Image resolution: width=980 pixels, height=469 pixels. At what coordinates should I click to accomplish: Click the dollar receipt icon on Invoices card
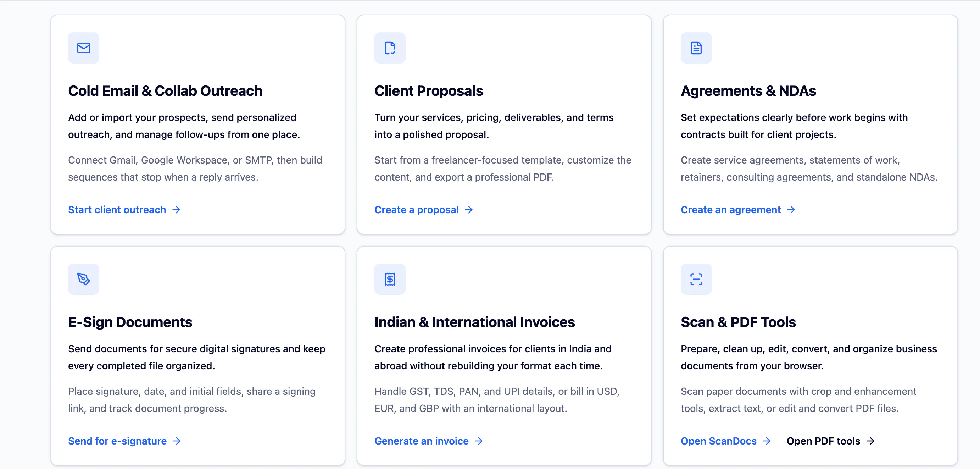coord(390,279)
